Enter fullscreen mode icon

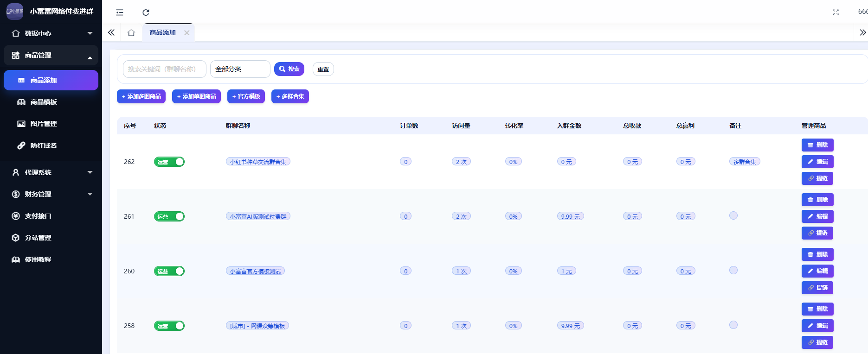[836, 13]
